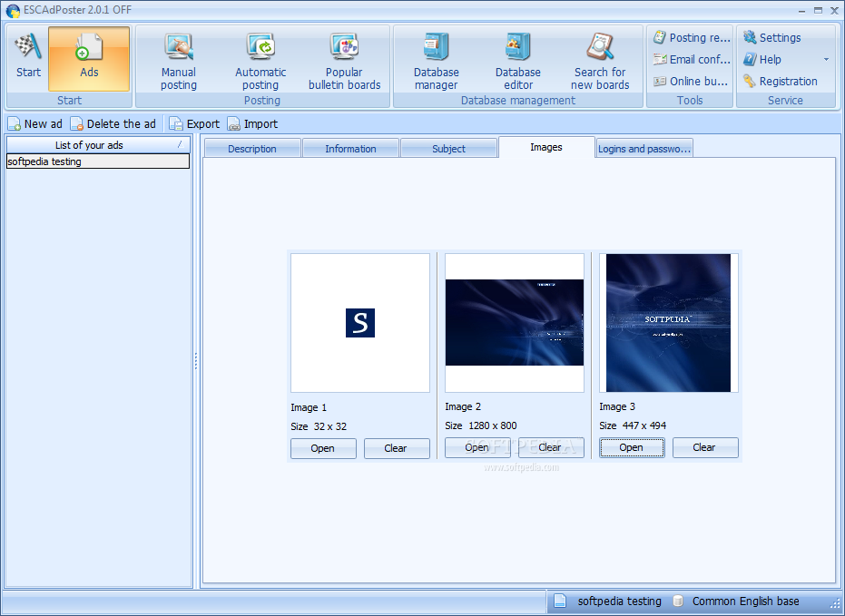Select the Ads ribbon button
Viewport: 845px width, 616px height.
point(89,59)
